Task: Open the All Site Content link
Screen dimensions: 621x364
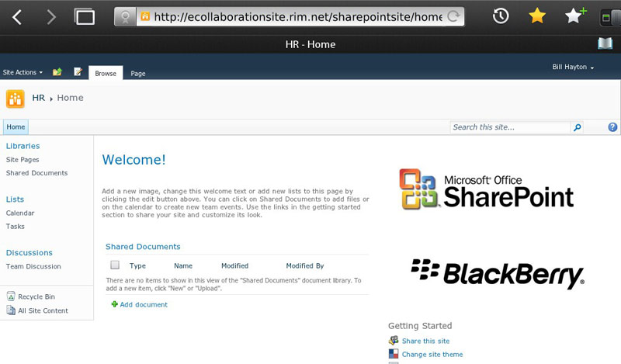Action: click(x=43, y=310)
